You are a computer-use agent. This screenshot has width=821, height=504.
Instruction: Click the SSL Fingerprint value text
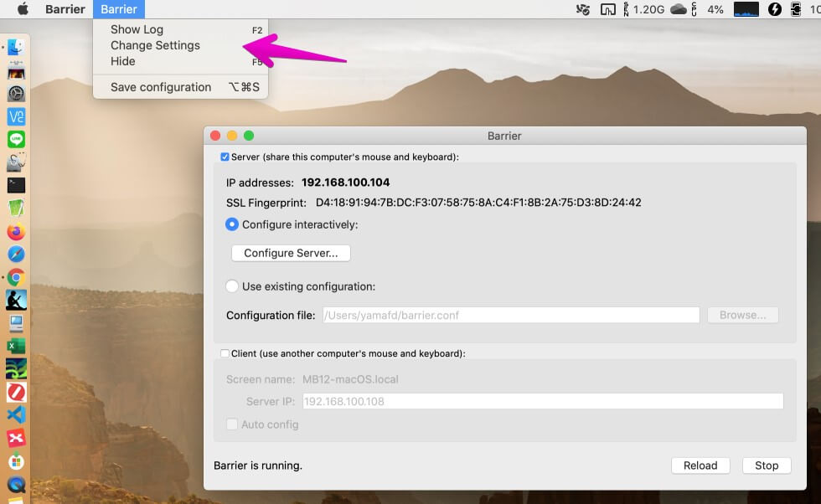point(478,203)
